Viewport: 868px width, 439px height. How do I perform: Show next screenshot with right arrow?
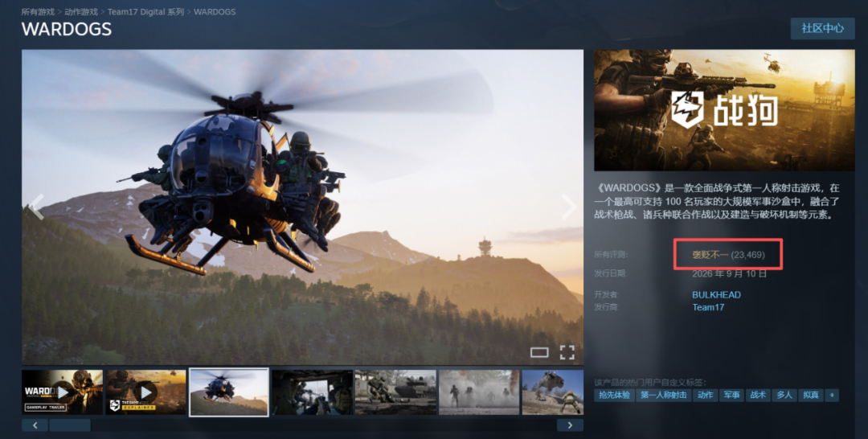pos(569,207)
